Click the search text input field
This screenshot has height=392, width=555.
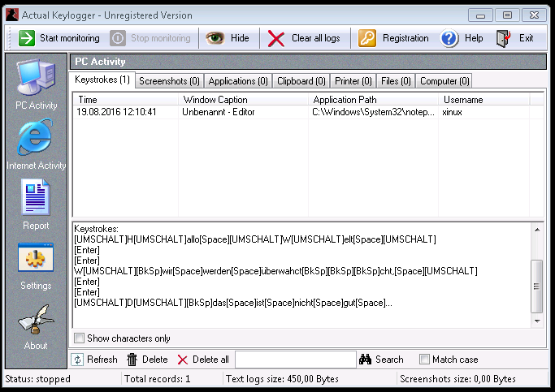click(296, 360)
